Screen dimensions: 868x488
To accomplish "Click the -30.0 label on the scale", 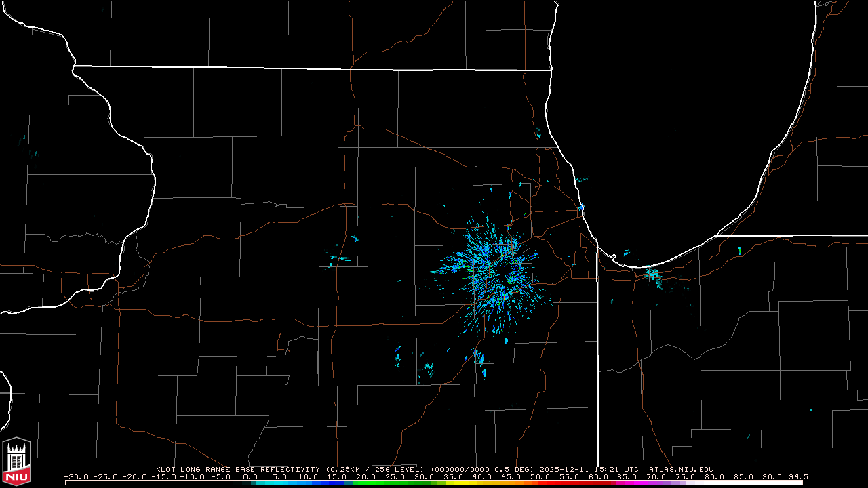I will [77, 477].
